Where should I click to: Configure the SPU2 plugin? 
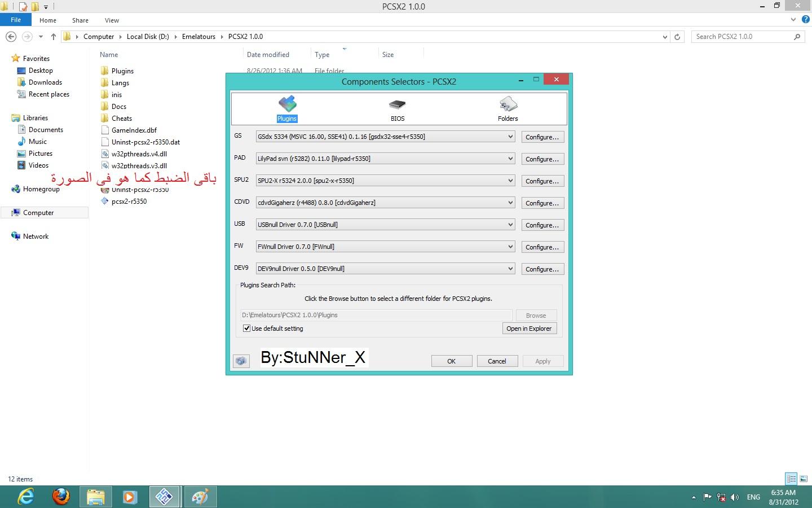542,181
